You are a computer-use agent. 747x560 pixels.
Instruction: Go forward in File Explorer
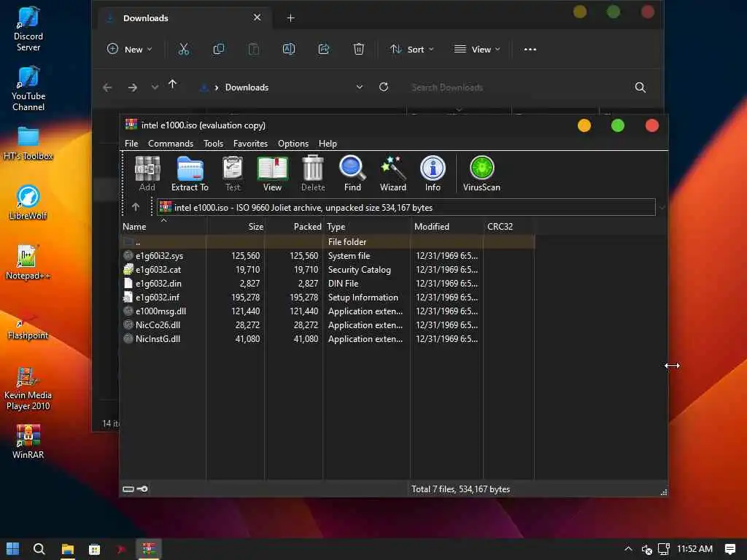[133, 87]
